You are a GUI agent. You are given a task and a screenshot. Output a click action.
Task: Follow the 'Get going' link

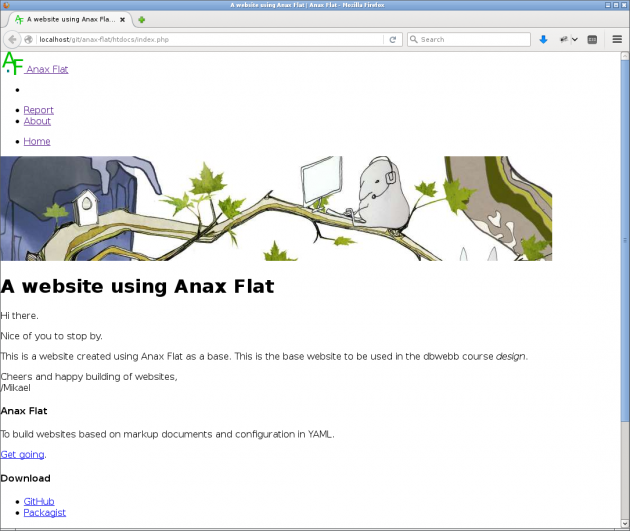pos(22,454)
